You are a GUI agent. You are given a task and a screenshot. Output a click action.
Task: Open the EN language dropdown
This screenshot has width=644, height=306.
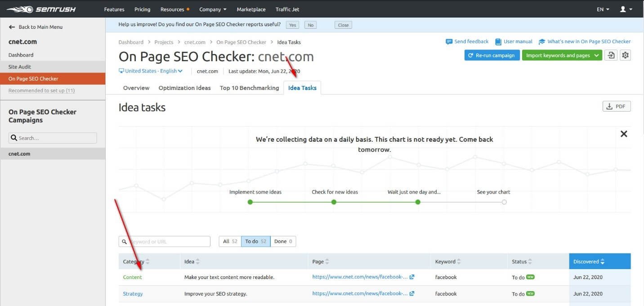pyautogui.click(x=603, y=9)
